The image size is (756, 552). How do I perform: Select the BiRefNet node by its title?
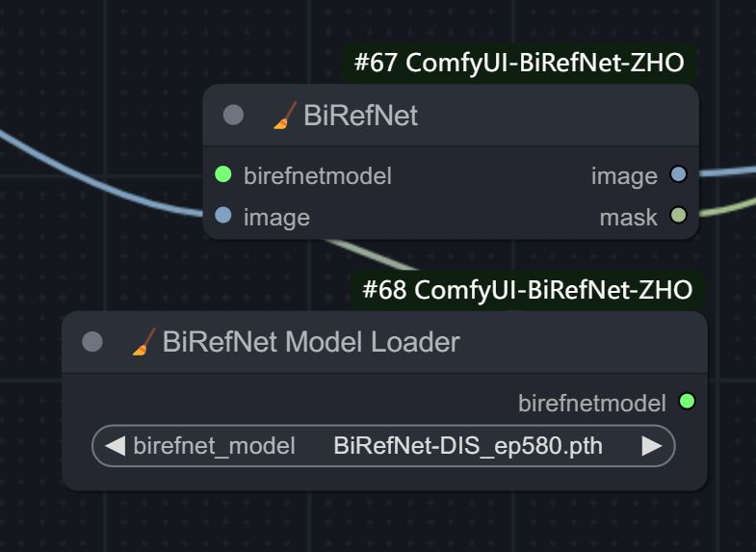(x=360, y=116)
